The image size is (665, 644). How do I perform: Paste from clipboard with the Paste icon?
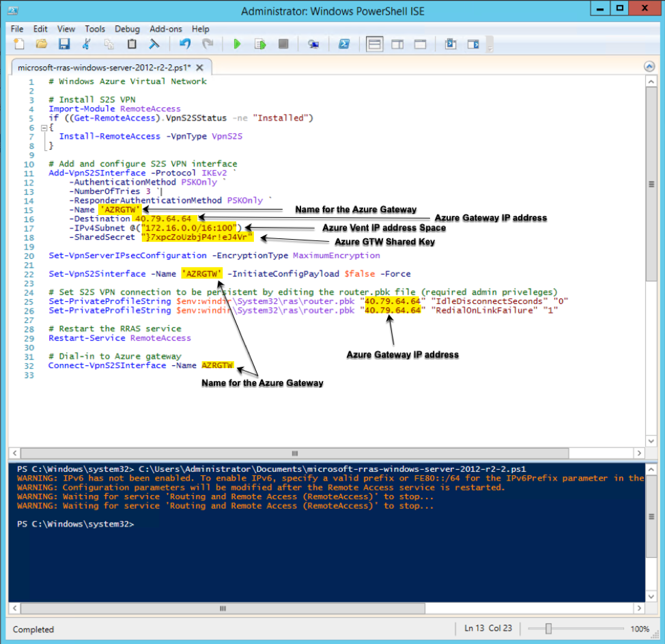point(132,44)
